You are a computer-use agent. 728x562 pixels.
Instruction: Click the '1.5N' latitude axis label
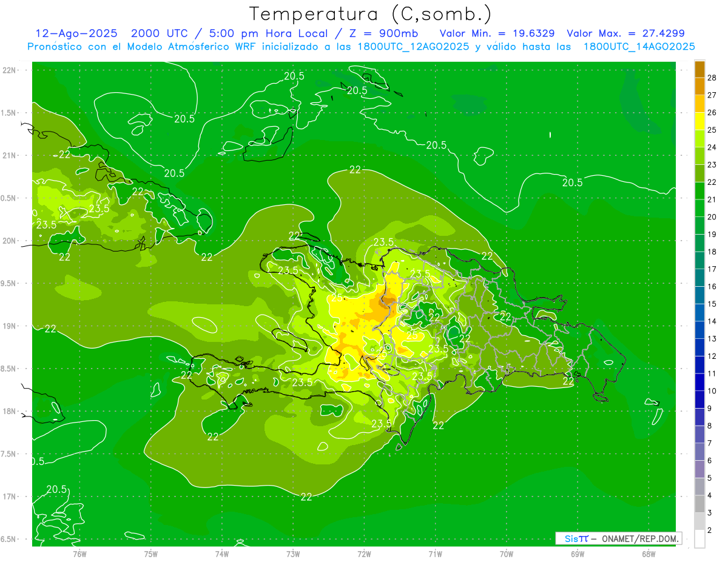(x=8, y=113)
